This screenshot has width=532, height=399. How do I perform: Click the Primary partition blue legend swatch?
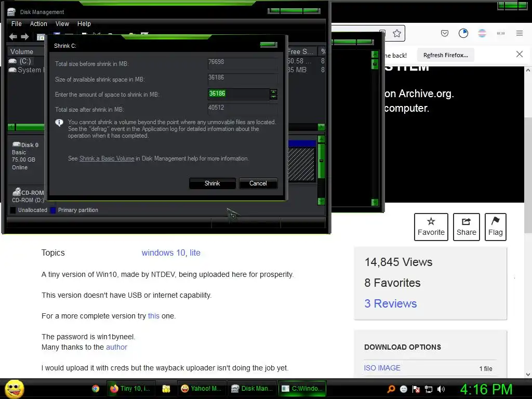coord(53,210)
